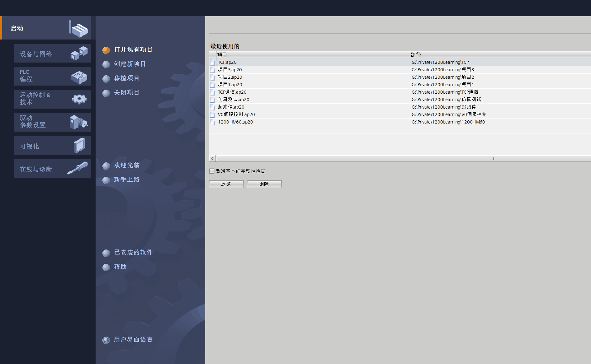Click the scroll-left arrow of project list

(213, 158)
